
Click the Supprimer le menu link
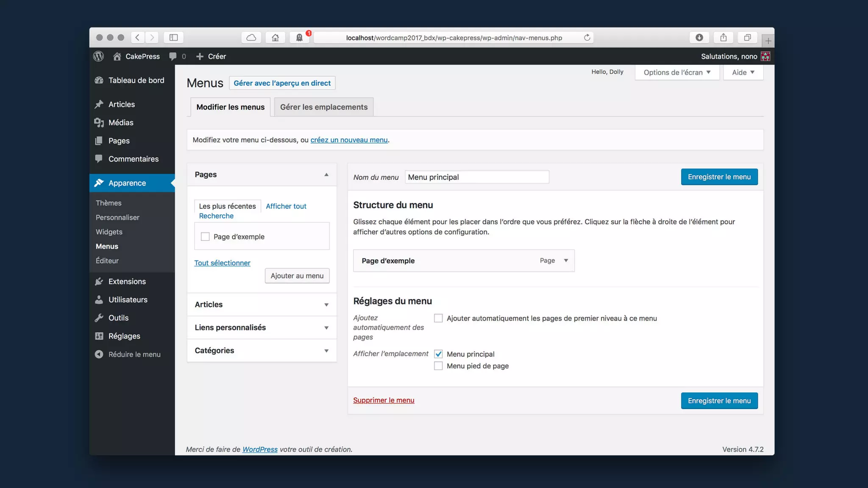pos(384,400)
